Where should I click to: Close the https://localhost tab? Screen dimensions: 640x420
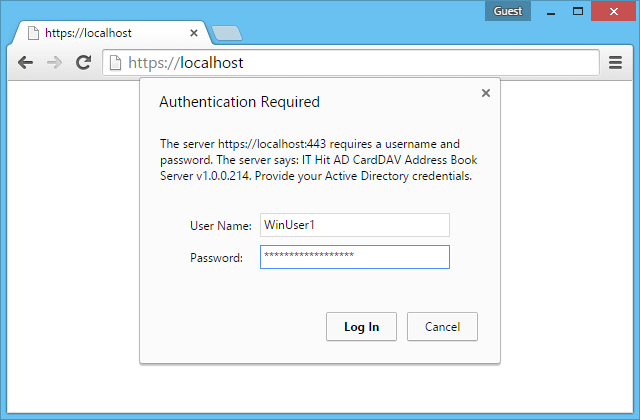pyautogui.click(x=194, y=33)
